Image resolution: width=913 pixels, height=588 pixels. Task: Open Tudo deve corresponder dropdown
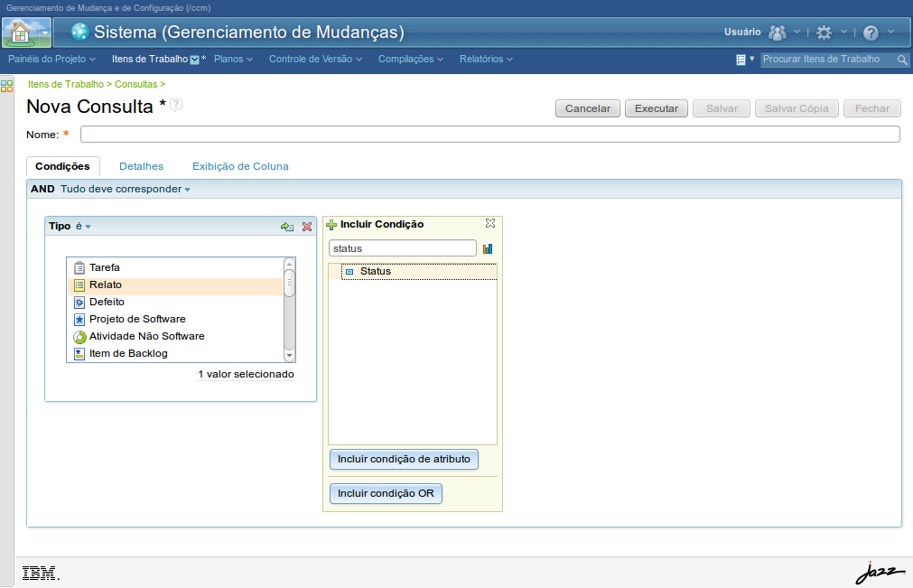pyautogui.click(x=126, y=189)
